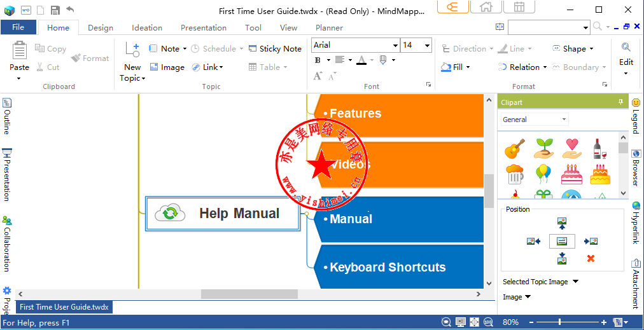Choose the heart-in-hand clipart
Viewport: 644px width, 330px height.
point(571,149)
